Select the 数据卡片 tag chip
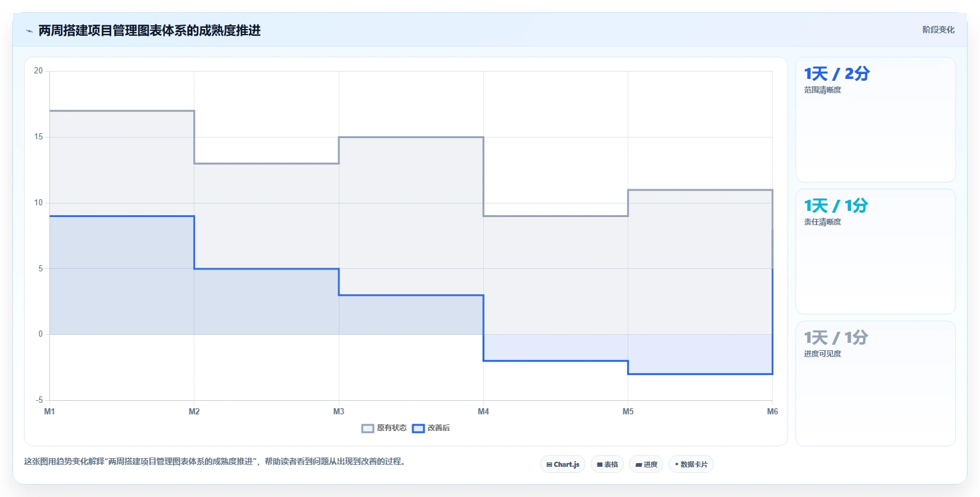The width and height of the screenshot is (980, 497). [x=691, y=464]
